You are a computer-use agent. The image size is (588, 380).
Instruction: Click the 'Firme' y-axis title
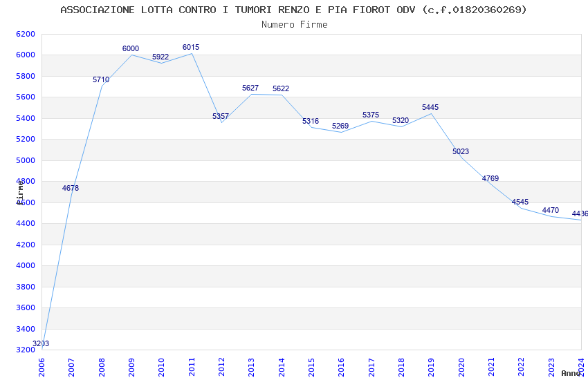[20, 193]
